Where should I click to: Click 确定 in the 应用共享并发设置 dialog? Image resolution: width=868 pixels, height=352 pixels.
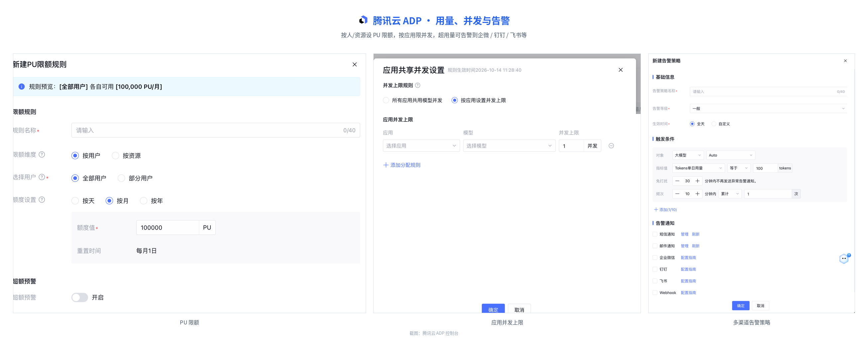click(493, 309)
